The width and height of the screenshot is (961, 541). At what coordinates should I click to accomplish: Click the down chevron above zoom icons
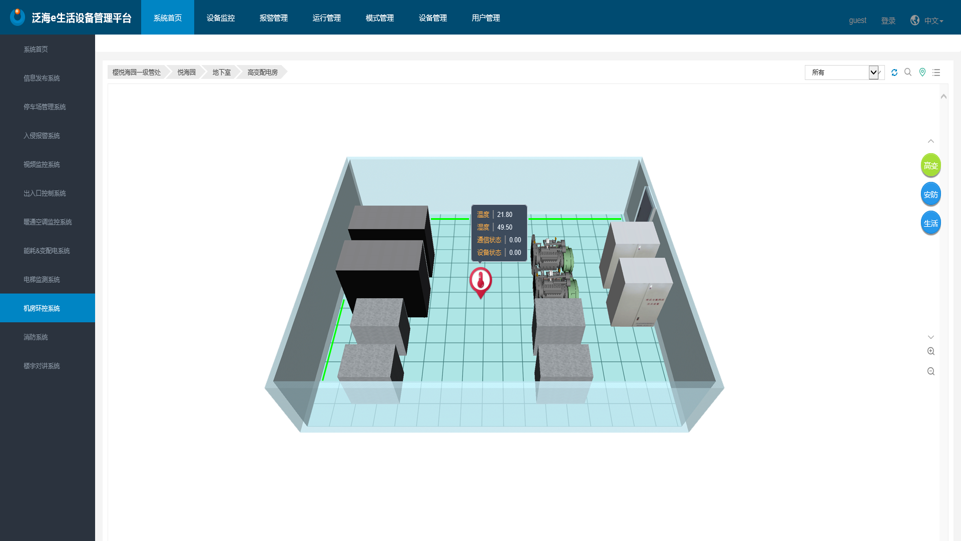click(x=931, y=337)
